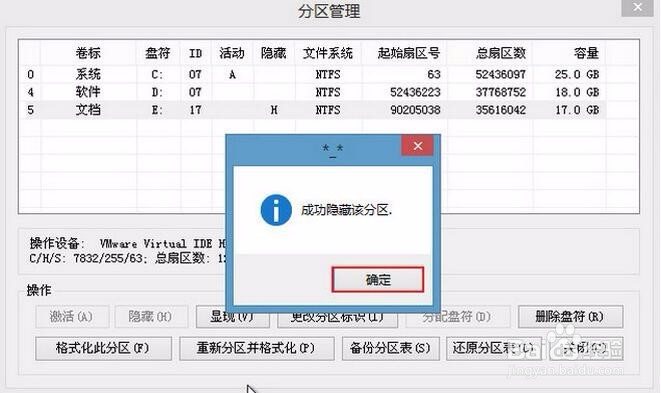Click the greyed 分配盘符 (D) button
This screenshot has height=393, width=661.
point(457,317)
